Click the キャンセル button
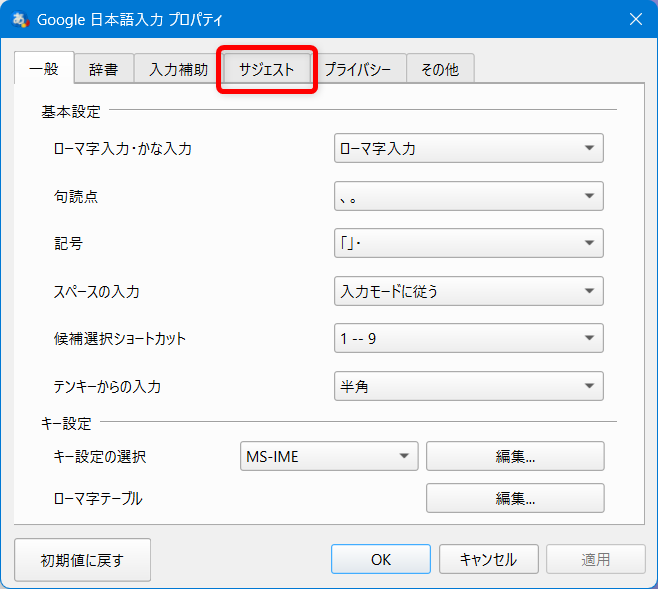658x589 pixels. [488, 559]
